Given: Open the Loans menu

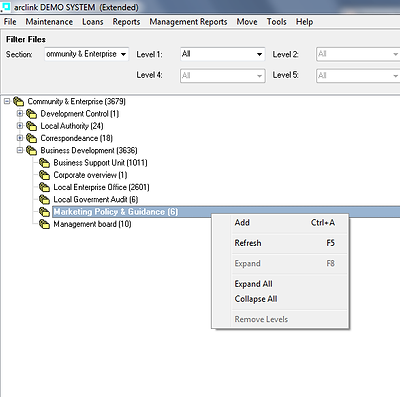Looking at the screenshot, I should click(93, 22).
